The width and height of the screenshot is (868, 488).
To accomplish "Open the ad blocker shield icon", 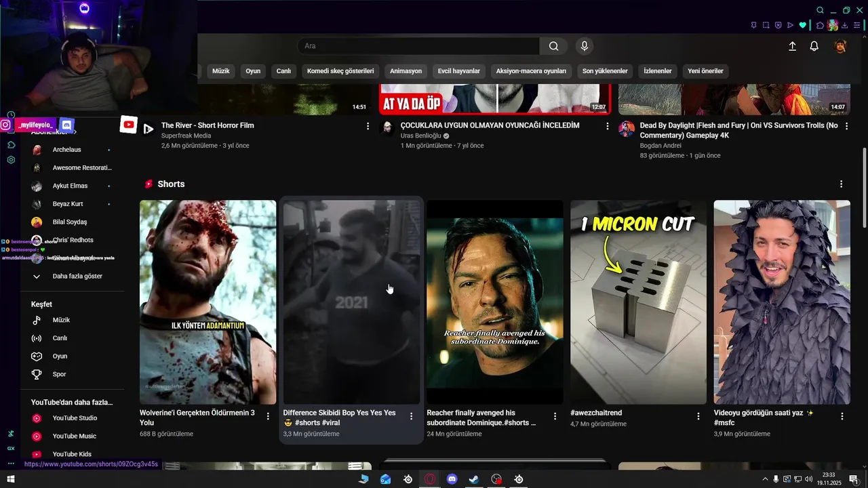I will pyautogui.click(x=778, y=25).
